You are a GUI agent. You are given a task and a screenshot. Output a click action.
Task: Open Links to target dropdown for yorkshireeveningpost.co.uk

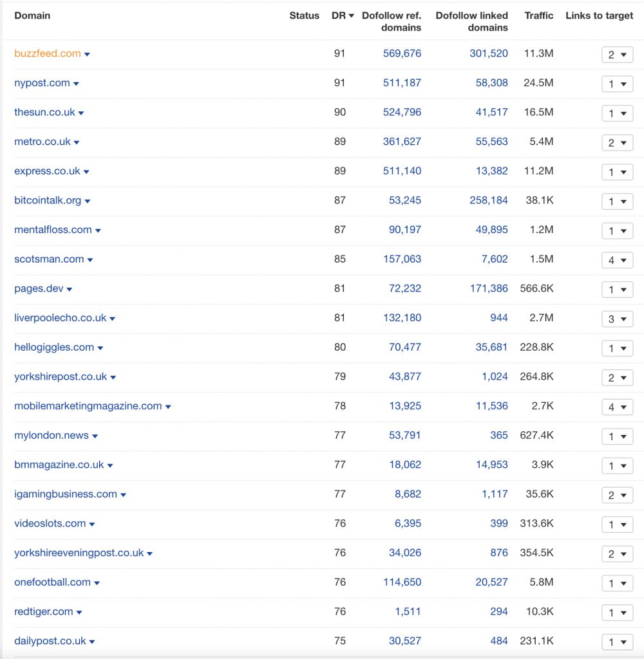point(617,554)
